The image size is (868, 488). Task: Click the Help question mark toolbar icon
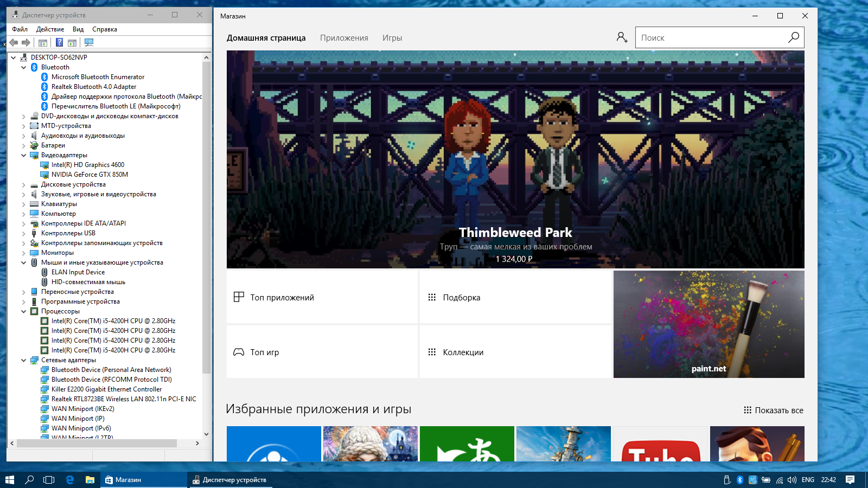click(59, 42)
